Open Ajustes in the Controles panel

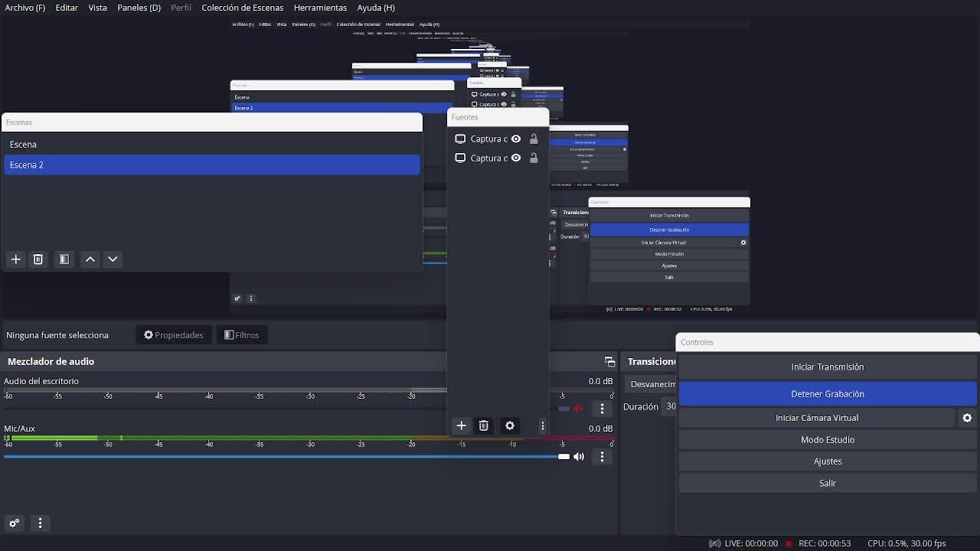(x=828, y=461)
